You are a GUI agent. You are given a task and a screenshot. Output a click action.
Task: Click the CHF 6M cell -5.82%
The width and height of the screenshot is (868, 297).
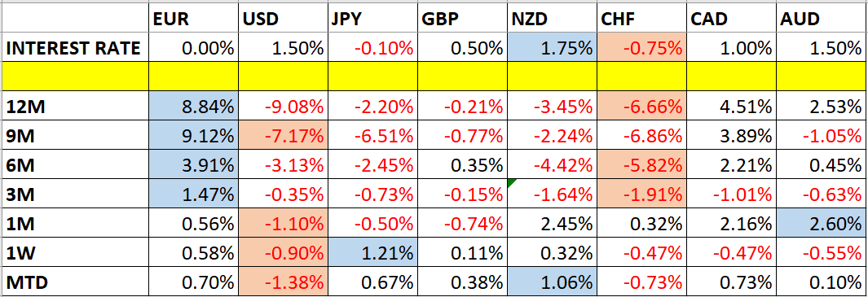(x=642, y=164)
